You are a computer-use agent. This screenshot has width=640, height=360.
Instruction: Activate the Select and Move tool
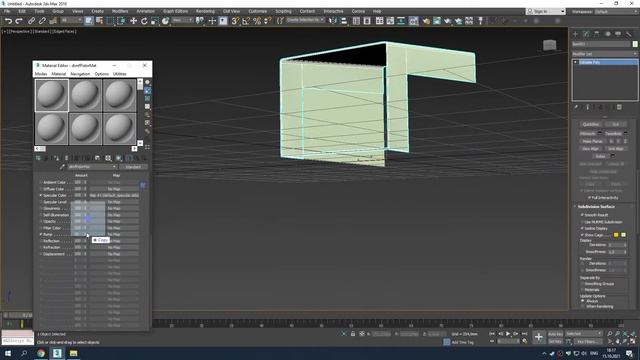[133, 20]
